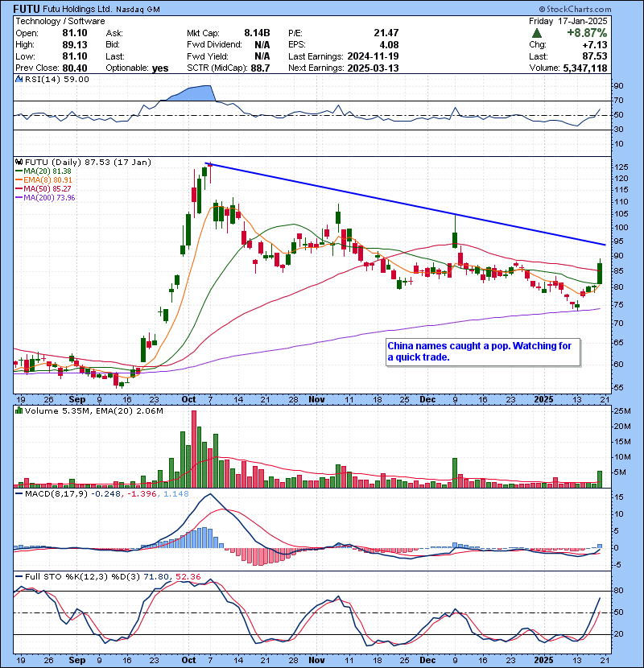Click the Volume 5.35M, EMA(20) 2.06M label
The width and height of the screenshot is (644, 668).
point(93,410)
